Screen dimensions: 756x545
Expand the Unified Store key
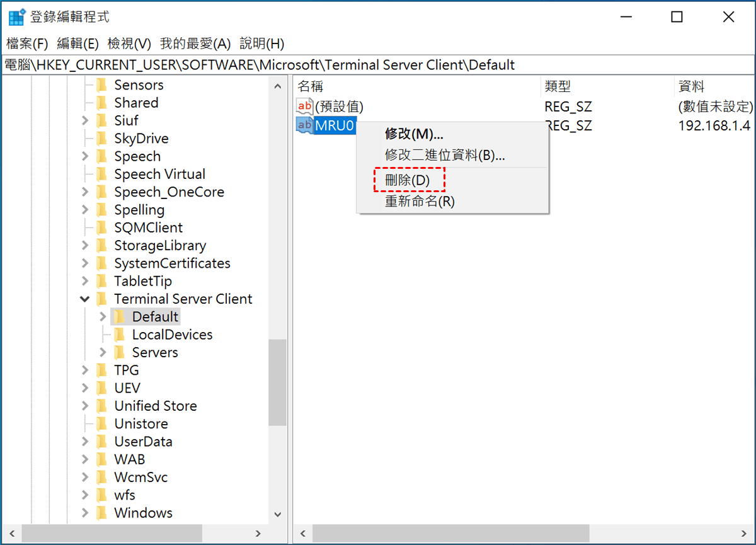[85, 406]
